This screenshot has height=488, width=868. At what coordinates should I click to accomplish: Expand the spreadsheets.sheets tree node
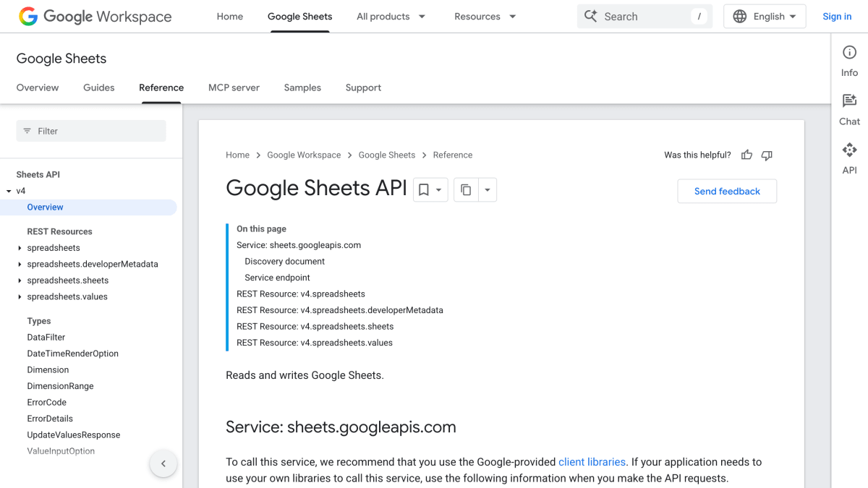(x=20, y=281)
